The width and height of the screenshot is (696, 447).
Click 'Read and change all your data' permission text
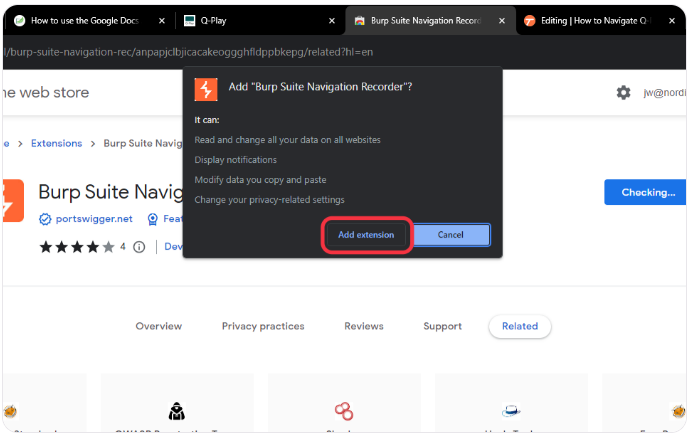tap(290, 141)
